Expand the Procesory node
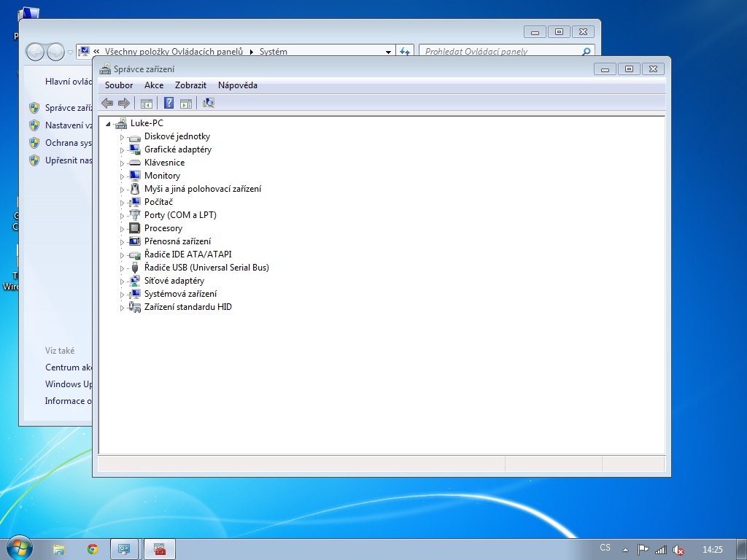Viewport: 747px width, 560px height. 122,228
